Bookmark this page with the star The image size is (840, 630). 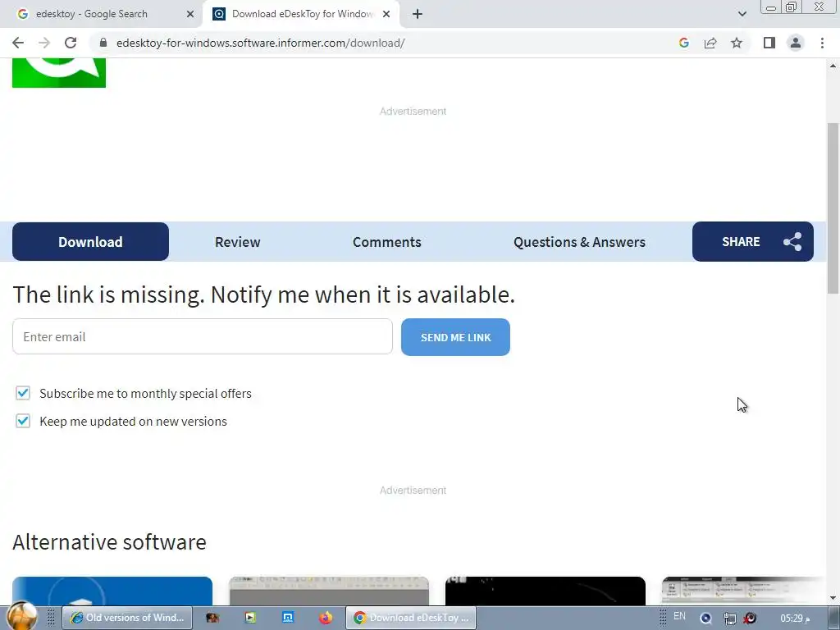coord(737,43)
